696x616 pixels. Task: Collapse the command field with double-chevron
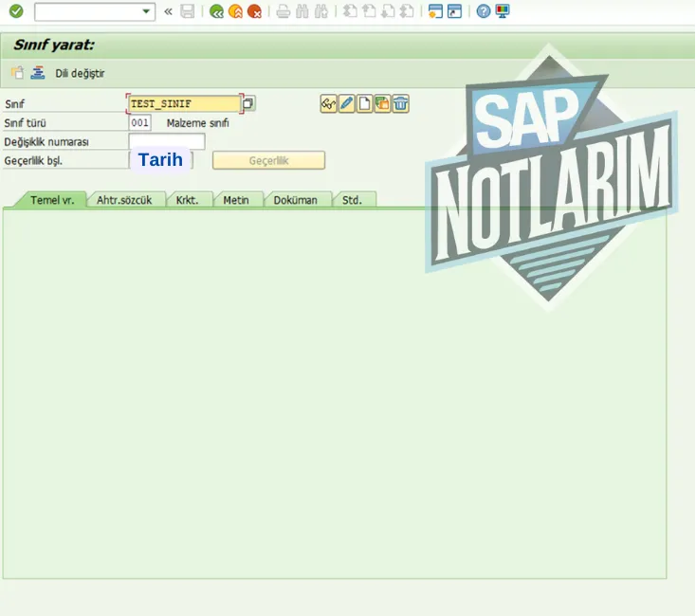[168, 11]
